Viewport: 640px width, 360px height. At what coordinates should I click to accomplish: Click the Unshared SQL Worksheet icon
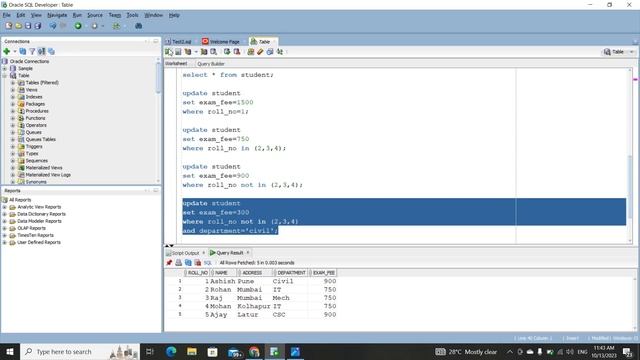click(x=251, y=52)
